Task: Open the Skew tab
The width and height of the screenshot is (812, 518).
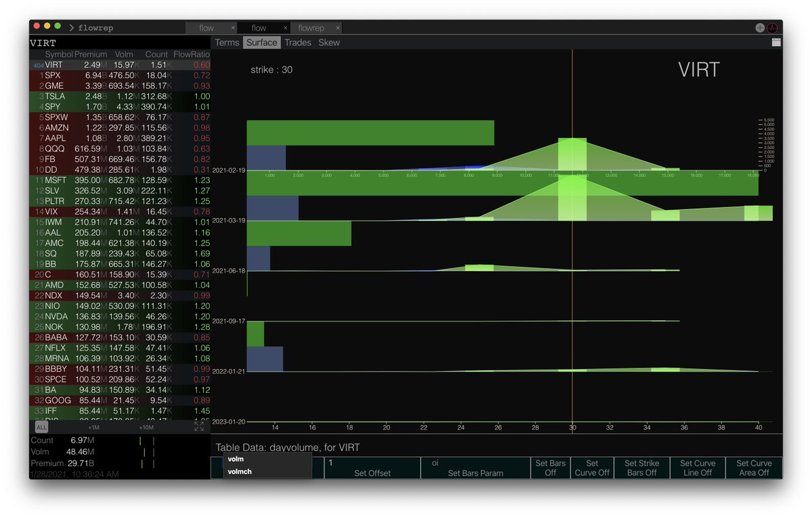Action: pos(329,42)
